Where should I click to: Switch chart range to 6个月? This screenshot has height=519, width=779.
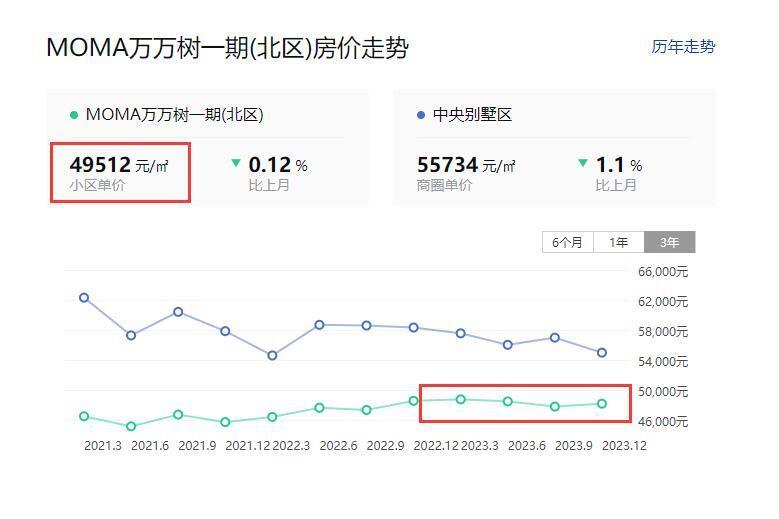point(568,242)
